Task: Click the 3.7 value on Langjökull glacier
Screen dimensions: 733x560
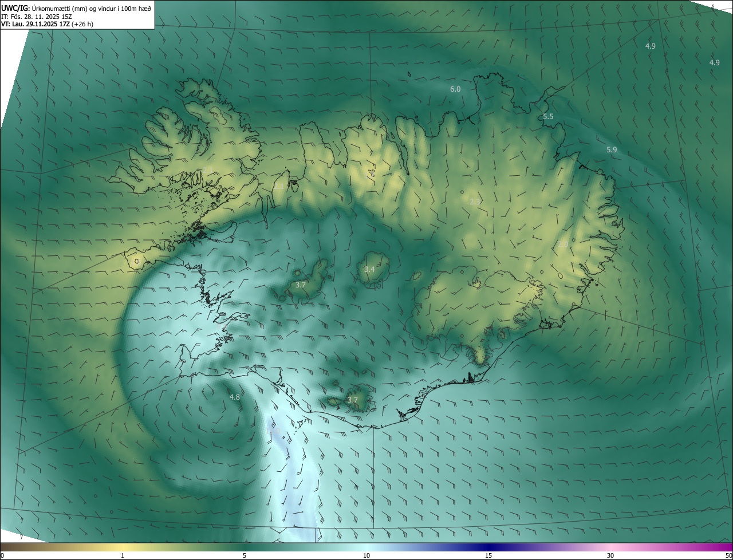Action: coord(301,285)
